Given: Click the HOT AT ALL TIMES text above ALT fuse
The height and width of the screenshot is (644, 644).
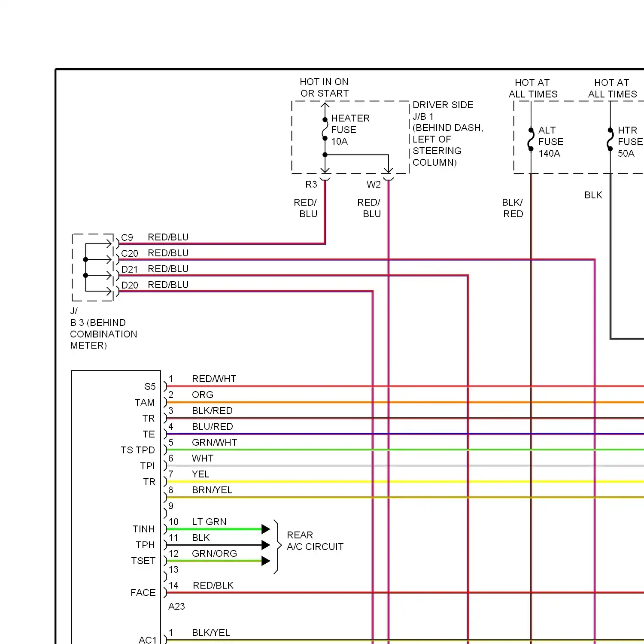Looking at the screenshot, I should pos(533,88).
